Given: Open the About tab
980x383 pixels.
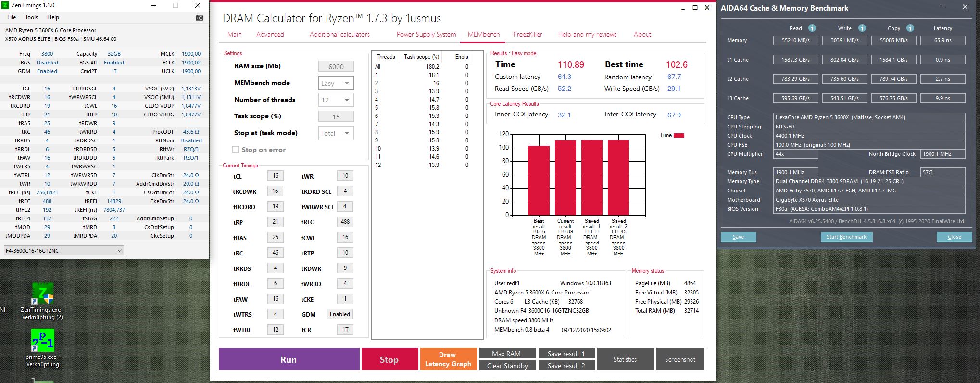Looking at the screenshot, I should point(642,34).
